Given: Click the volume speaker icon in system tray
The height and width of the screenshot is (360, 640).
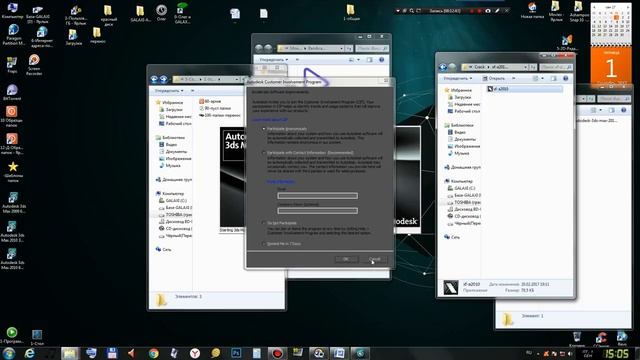Looking at the screenshot, I should [x=570, y=354].
